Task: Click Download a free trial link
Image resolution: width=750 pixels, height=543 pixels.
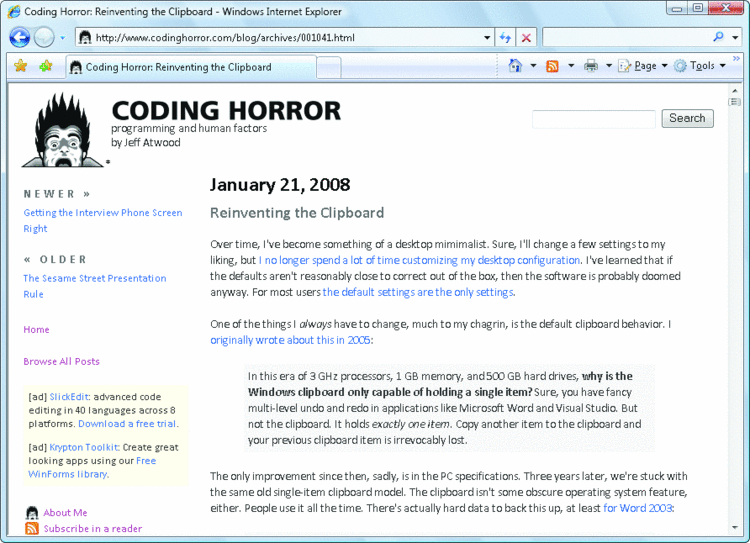Action: tap(128, 424)
